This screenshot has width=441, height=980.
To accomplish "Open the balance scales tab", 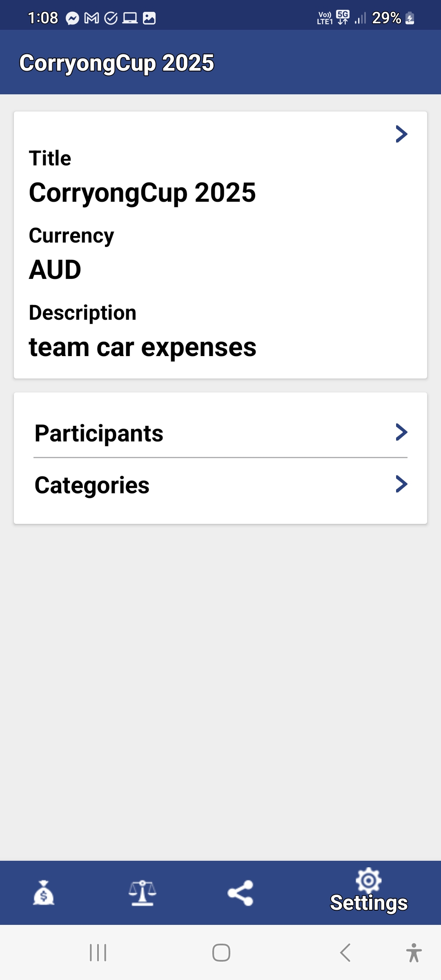I will coord(142,893).
